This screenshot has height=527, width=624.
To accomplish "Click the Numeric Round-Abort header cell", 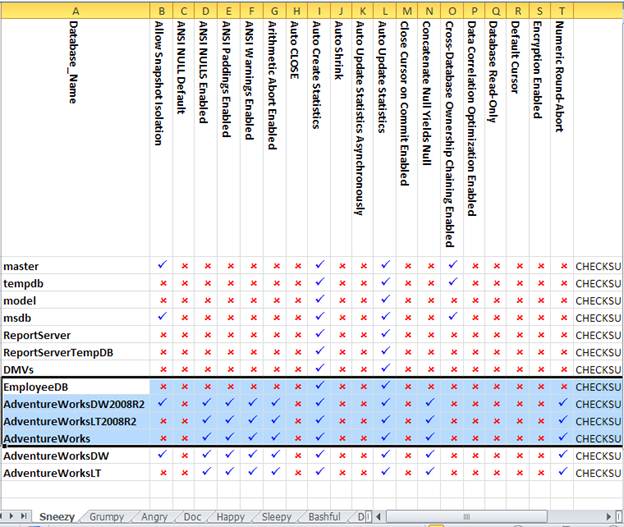I will [x=562, y=137].
